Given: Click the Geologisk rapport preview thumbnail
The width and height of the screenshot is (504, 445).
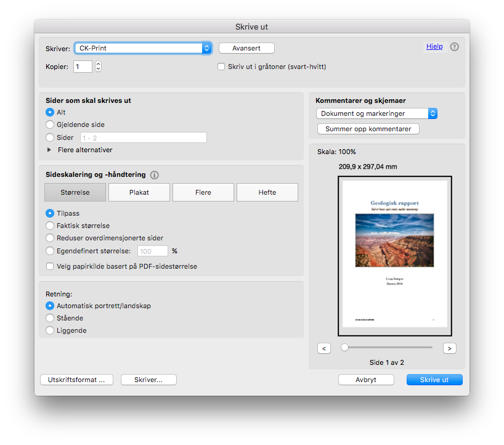Looking at the screenshot, I should coord(395,256).
